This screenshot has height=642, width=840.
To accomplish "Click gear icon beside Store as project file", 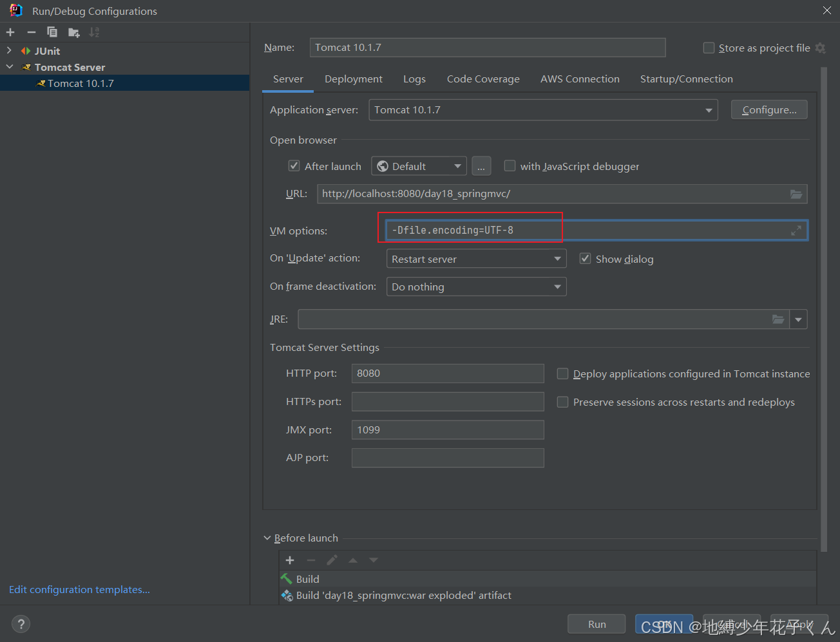I will [x=820, y=48].
